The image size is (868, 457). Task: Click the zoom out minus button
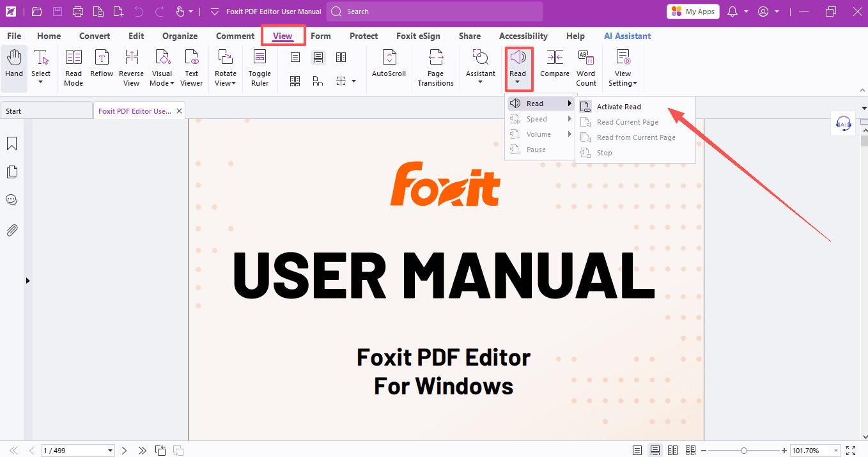704,451
